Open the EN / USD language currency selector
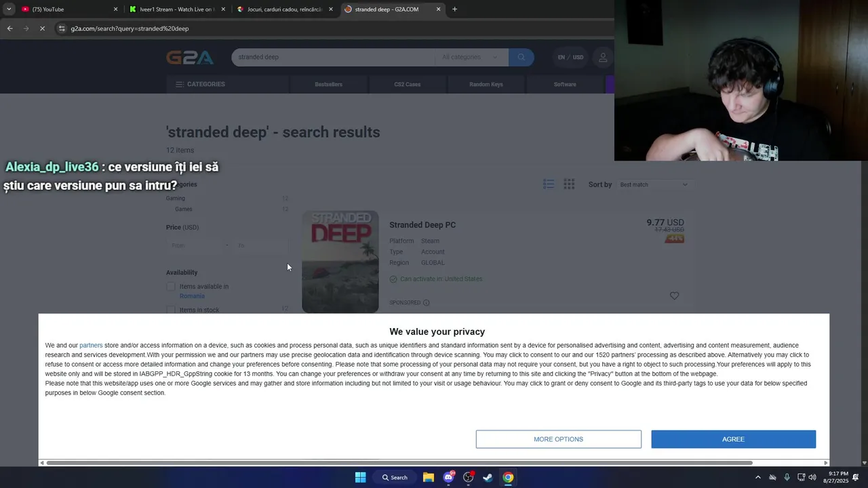Viewport: 868px width, 488px height. pos(570,58)
